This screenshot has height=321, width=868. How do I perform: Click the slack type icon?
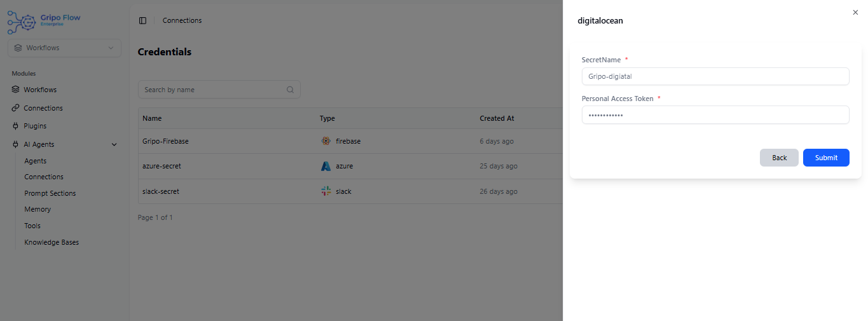tap(326, 191)
